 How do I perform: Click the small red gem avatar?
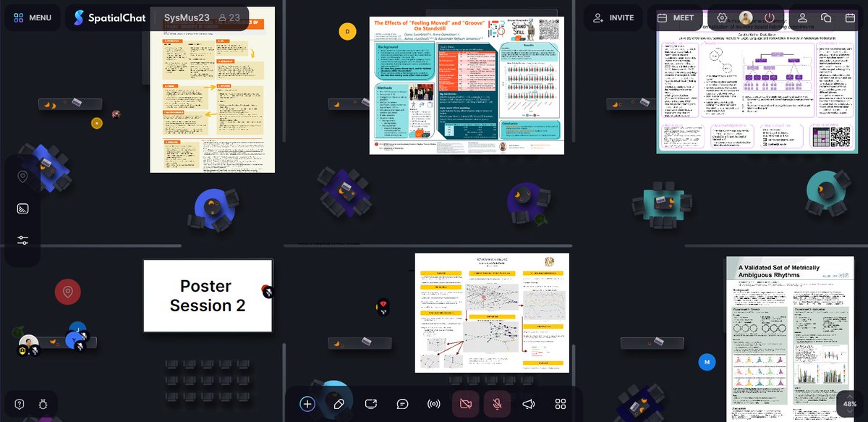click(383, 306)
